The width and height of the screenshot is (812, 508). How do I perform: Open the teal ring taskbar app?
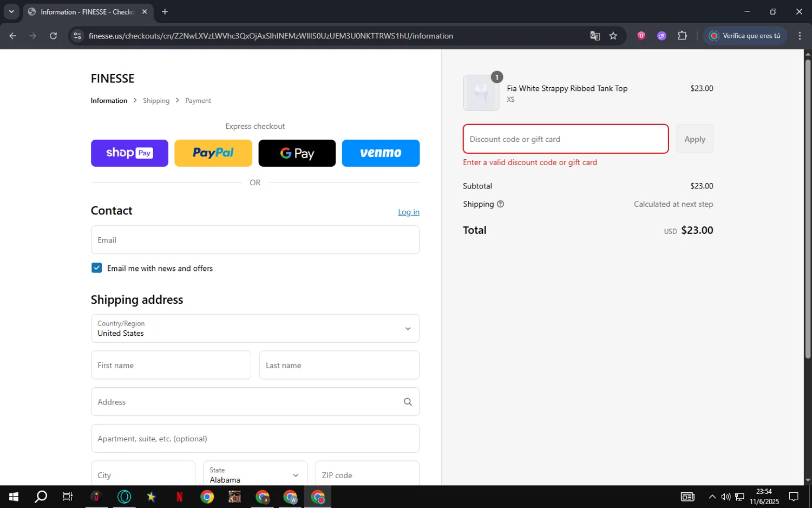point(124,497)
